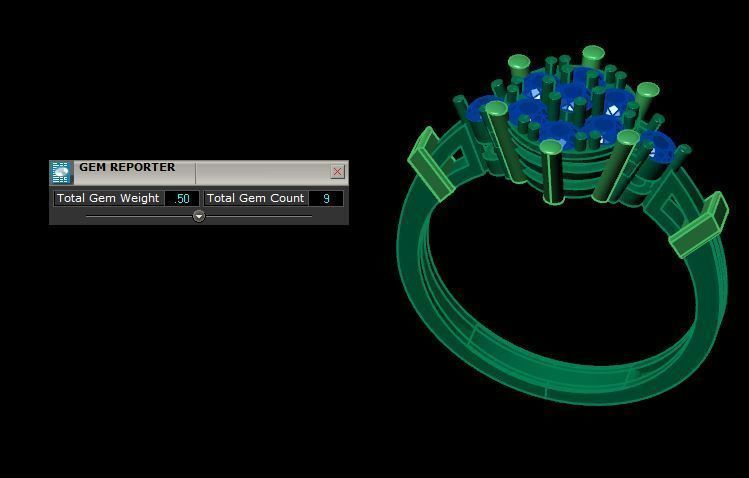Expand the Gem Reporter details arrow
Viewport: 749px width, 478px height.
point(199,216)
